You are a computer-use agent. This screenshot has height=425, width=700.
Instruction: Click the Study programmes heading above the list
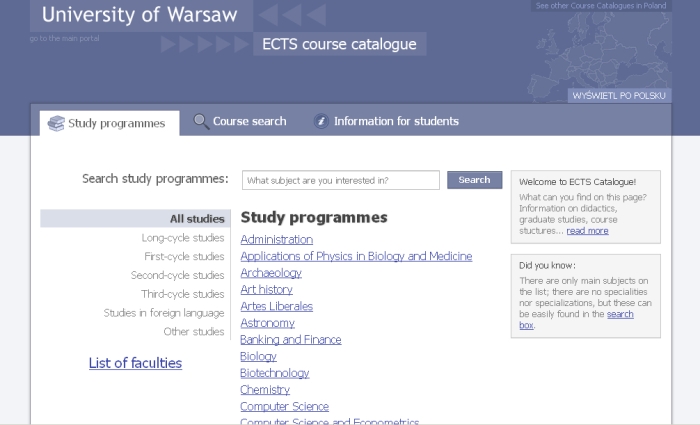click(314, 217)
